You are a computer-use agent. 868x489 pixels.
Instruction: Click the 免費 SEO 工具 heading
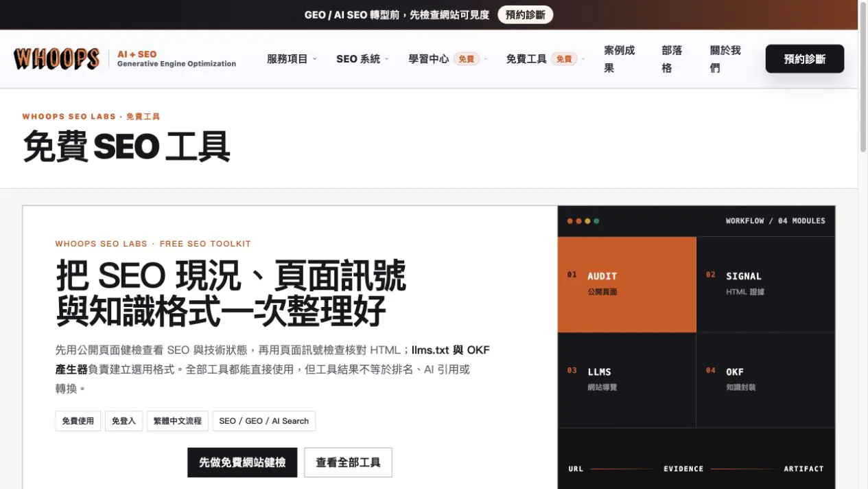click(126, 146)
